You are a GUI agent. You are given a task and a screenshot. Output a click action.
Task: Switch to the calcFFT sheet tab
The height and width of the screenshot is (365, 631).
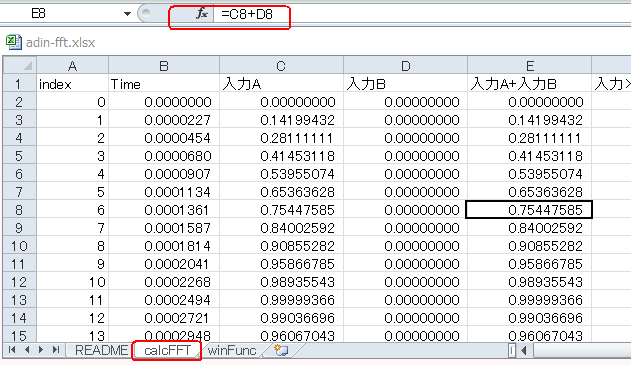coord(167,350)
